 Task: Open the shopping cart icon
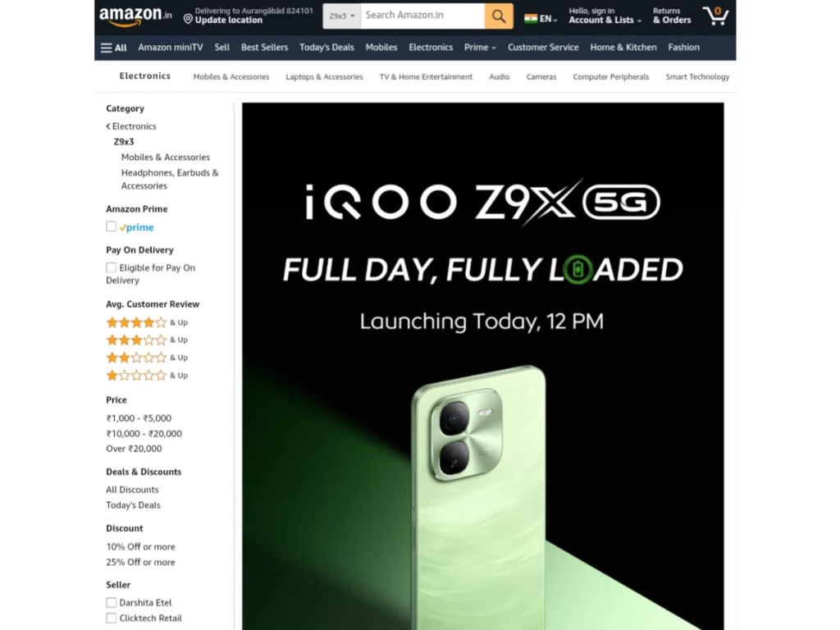tap(715, 16)
